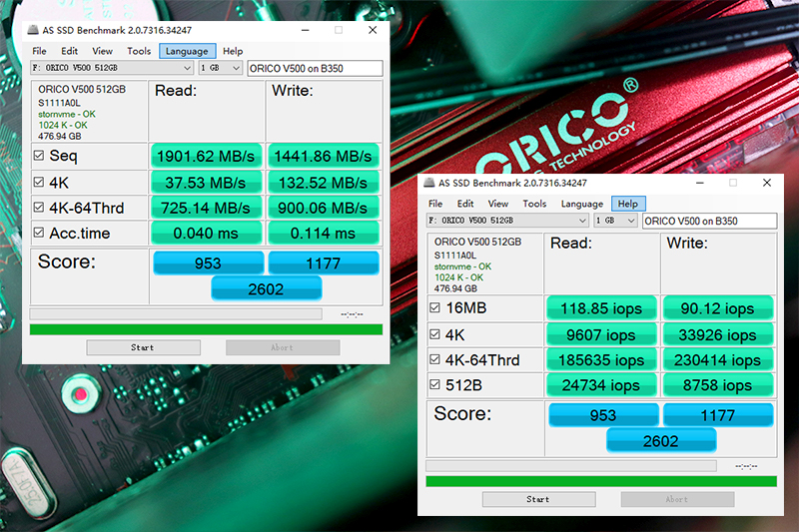Open the Edit menu in the left window
Viewport: 799px width, 532px height.
[x=69, y=51]
